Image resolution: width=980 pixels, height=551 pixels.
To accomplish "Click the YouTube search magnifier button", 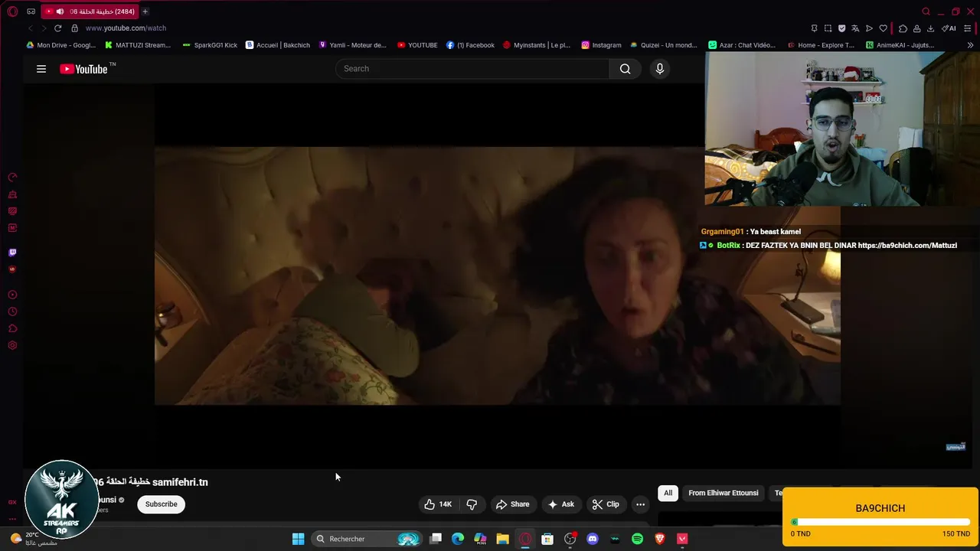I will [x=626, y=69].
